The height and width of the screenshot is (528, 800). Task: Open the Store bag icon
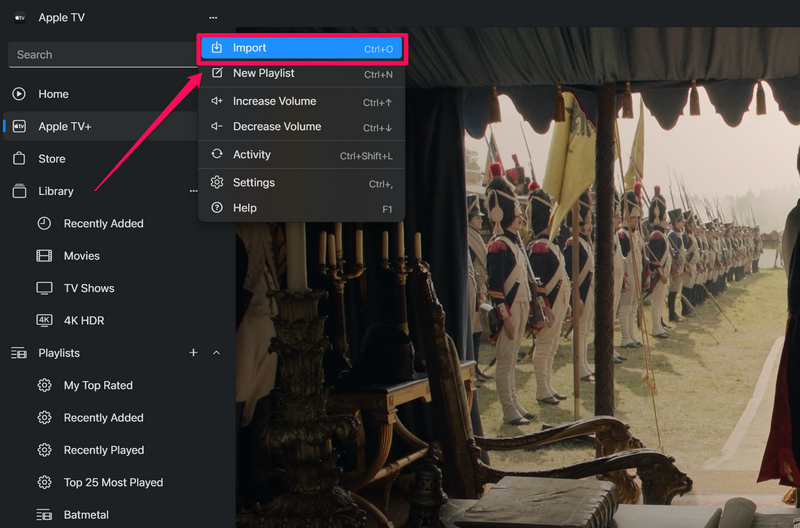[19, 158]
